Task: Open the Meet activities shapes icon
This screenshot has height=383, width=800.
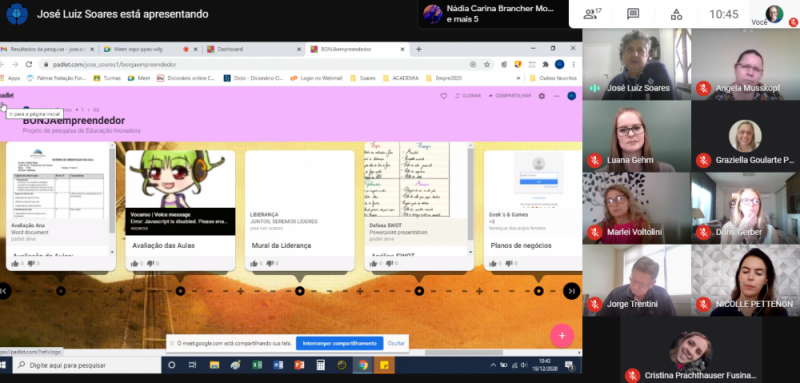Action: (x=676, y=14)
